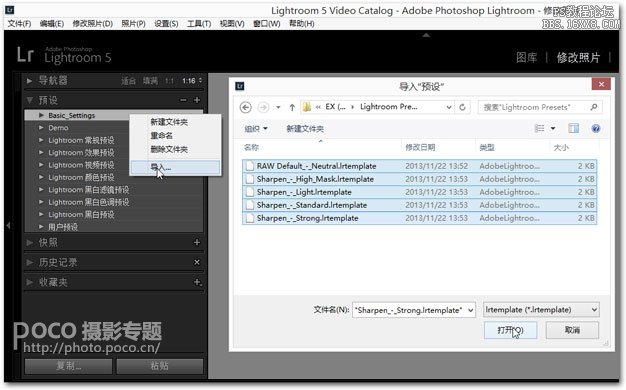Sort by 大小 column header
Screen dimensions: 626x390
tap(561, 147)
